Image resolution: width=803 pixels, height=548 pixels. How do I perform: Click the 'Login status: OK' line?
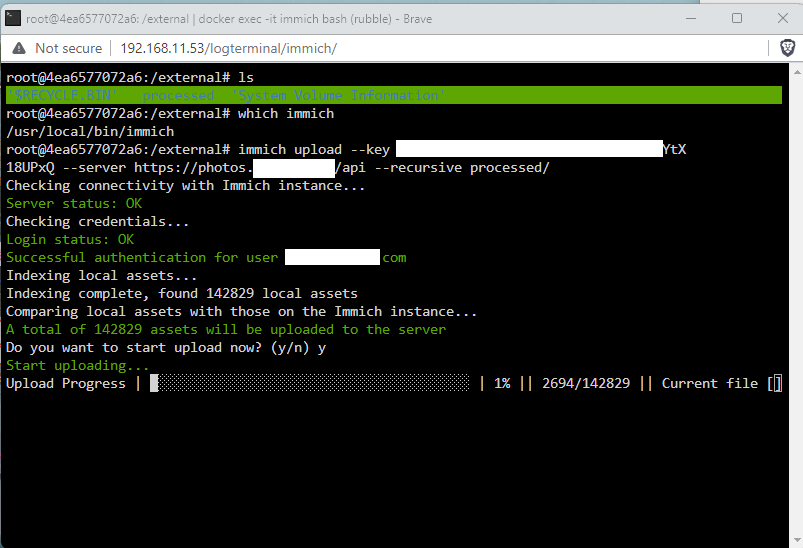coord(70,239)
